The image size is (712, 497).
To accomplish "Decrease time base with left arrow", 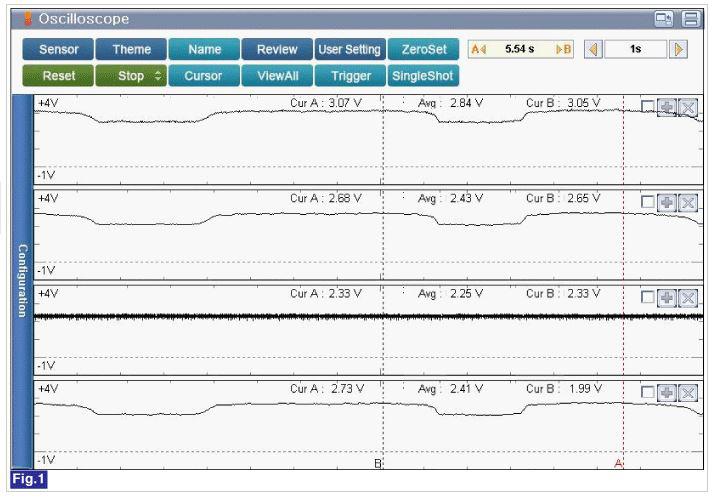I will coord(593,49).
